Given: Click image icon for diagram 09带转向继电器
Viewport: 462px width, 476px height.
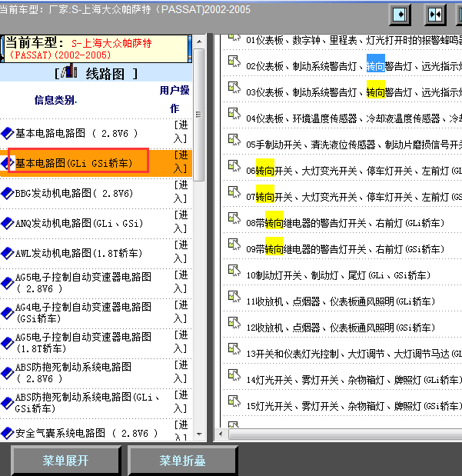Looking at the screenshot, I should [234, 244].
